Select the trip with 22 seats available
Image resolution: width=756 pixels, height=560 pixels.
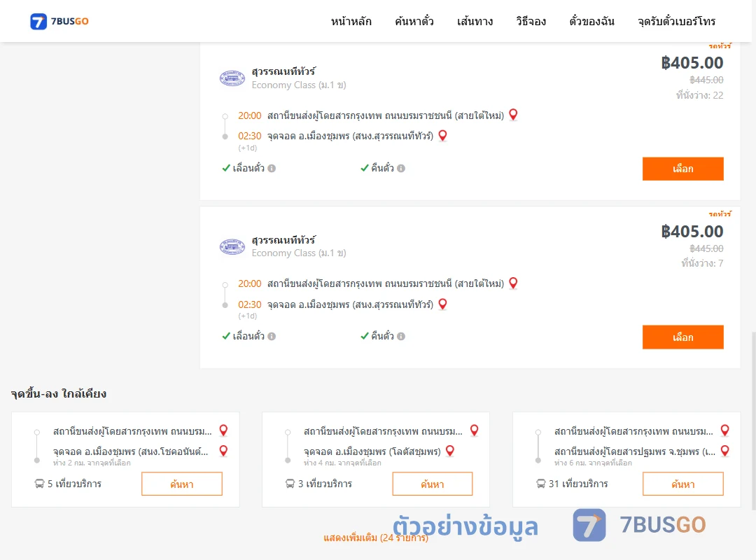682,169
